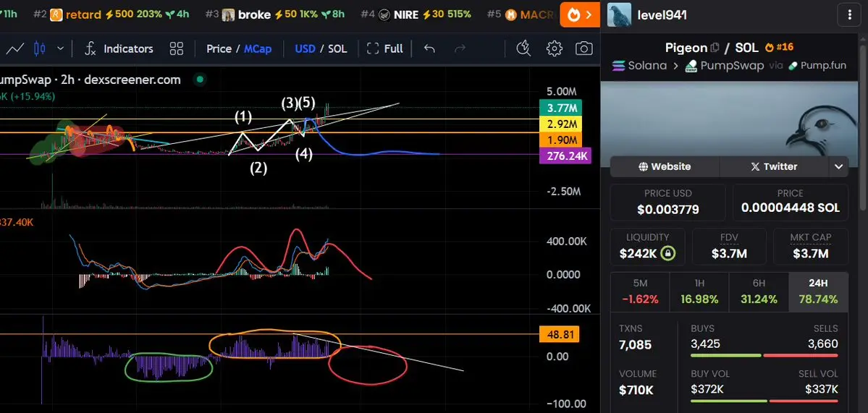Click the LIQUIDITY $242K box
Viewport: 868px width, 413px height.
[x=648, y=247]
